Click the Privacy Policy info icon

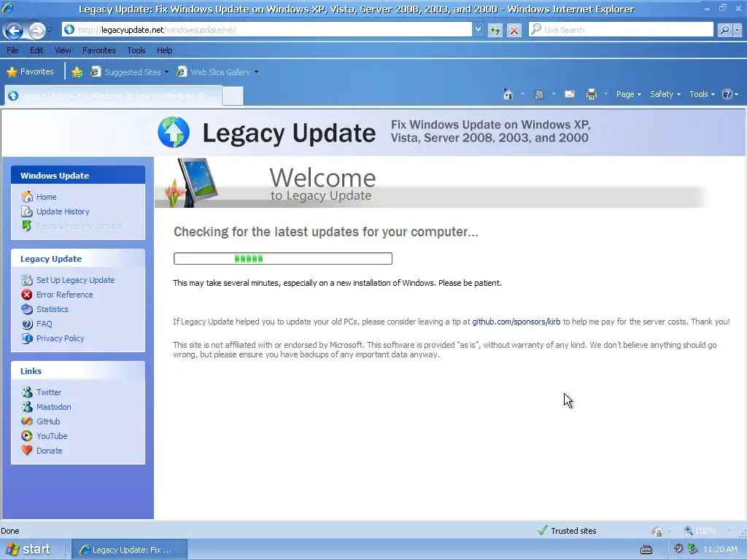pos(27,338)
